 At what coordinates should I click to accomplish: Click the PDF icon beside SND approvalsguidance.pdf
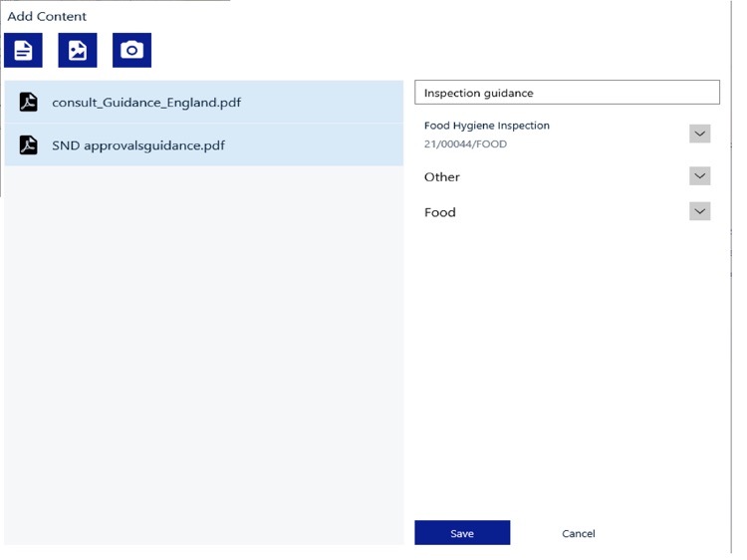[29, 144]
